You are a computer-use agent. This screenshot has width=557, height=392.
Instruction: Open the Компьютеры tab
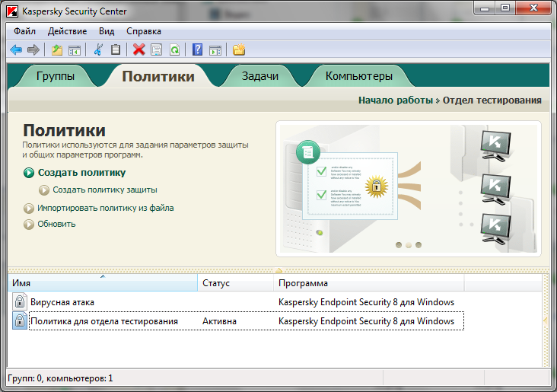(359, 76)
